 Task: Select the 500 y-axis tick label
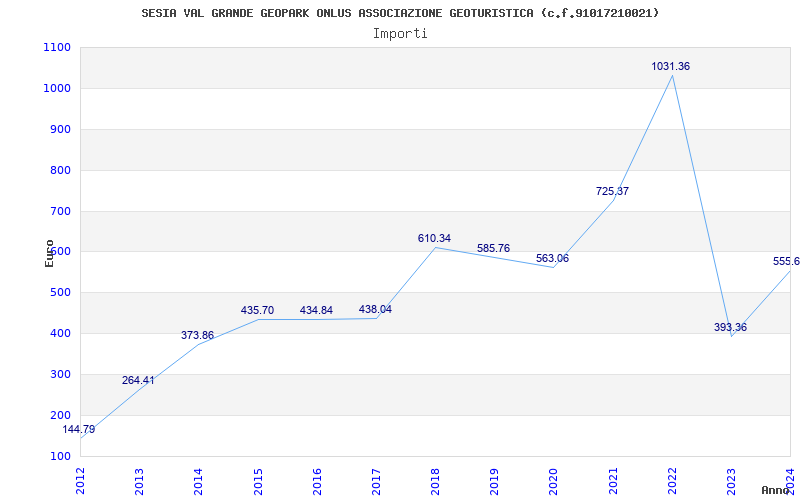(x=60, y=292)
